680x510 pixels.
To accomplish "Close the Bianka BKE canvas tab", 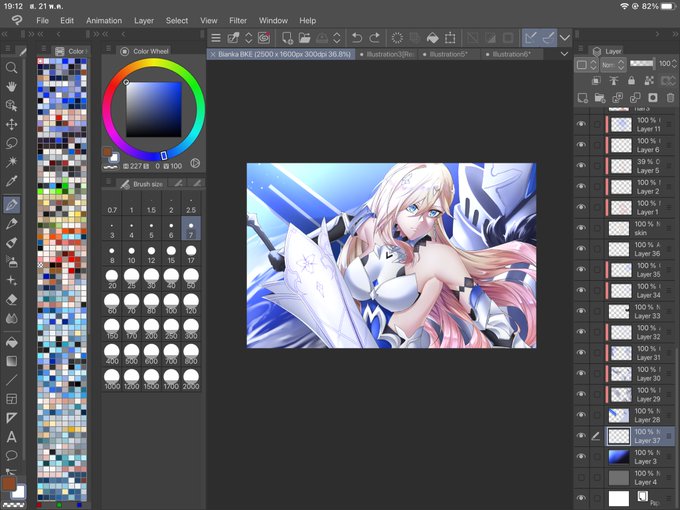I will coord(213,54).
